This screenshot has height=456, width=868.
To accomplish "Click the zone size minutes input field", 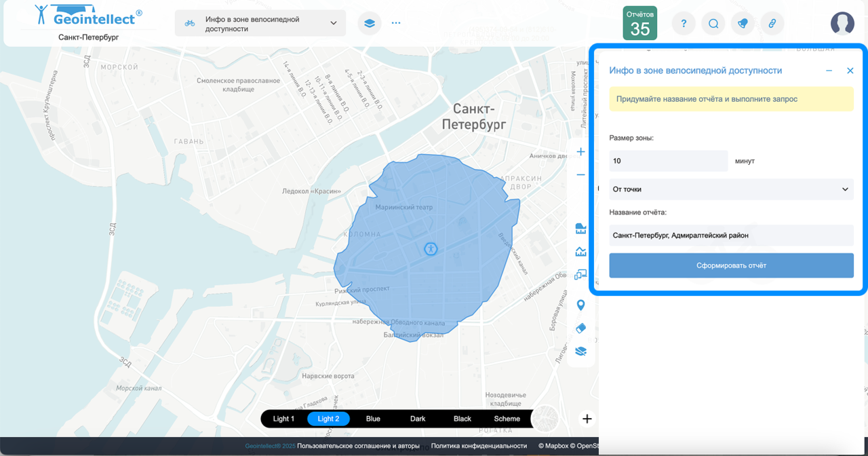I will pyautogui.click(x=668, y=161).
